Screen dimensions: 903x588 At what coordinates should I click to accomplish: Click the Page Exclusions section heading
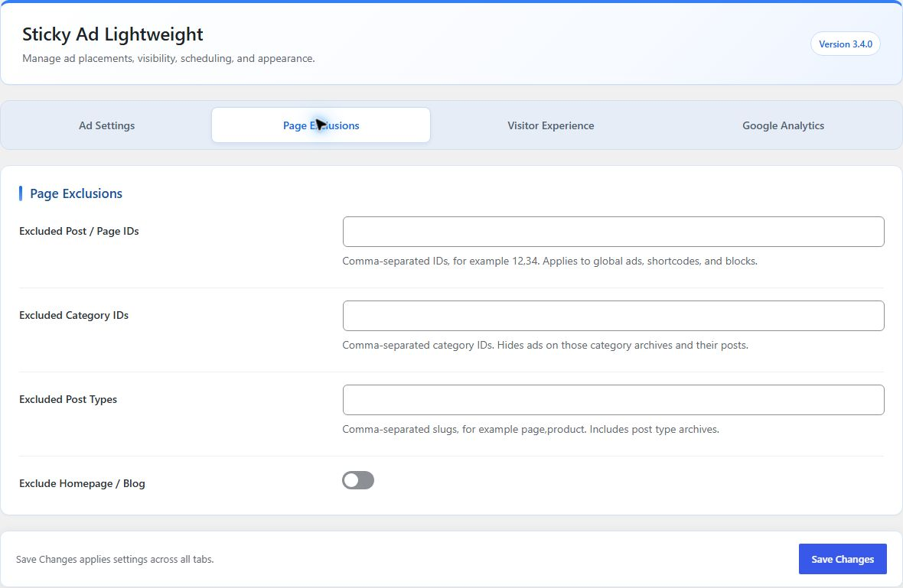click(x=76, y=193)
